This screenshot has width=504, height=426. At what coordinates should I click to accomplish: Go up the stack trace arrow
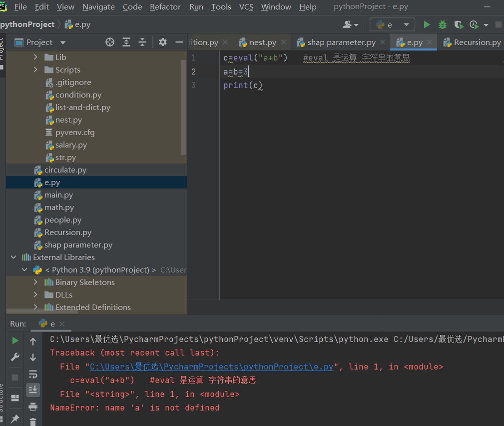point(33,341)
